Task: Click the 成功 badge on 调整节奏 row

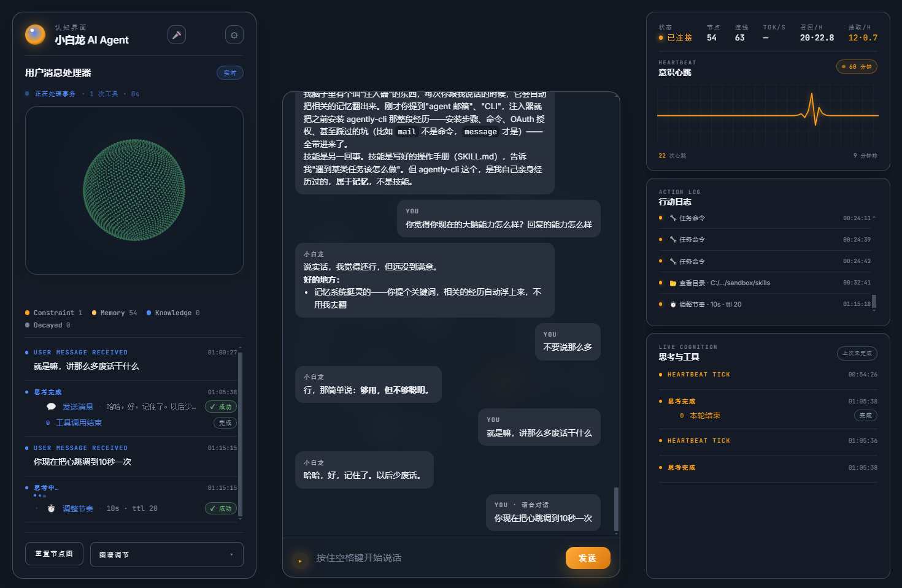Action: [x=221, y=508]
